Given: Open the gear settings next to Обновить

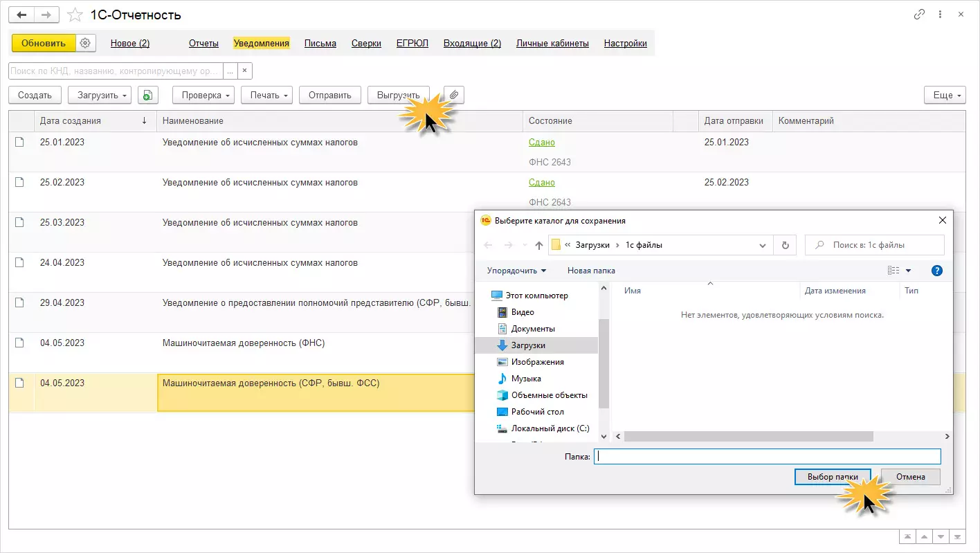Looking at the screenshot, I should [x=85, y=43].
